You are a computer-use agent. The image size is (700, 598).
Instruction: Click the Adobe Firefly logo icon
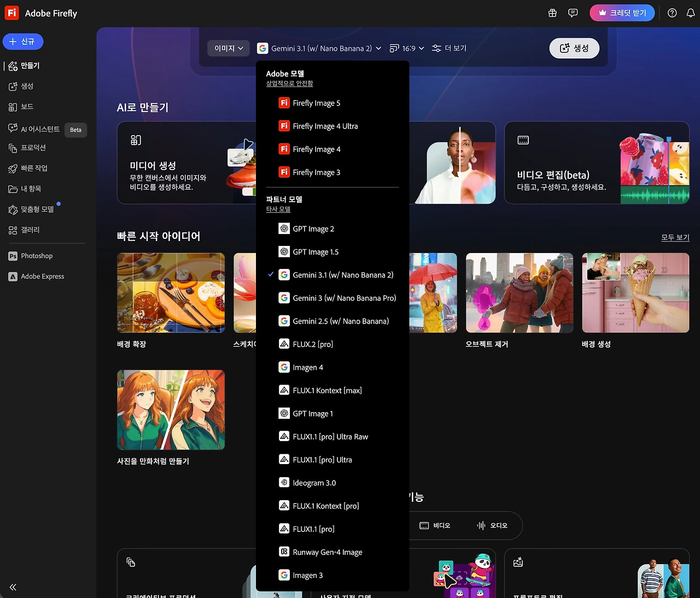click(12, 13)
